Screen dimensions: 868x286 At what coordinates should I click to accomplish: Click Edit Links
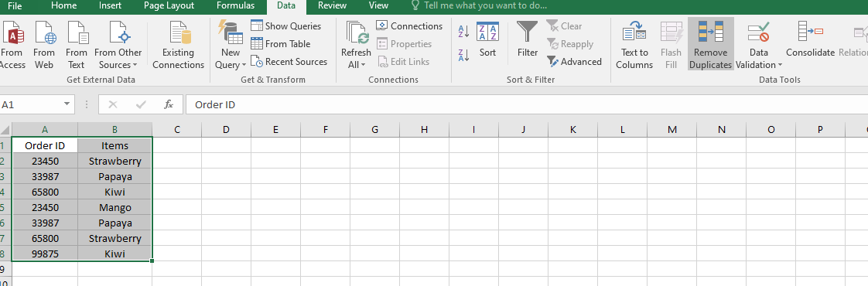point(404,61)
